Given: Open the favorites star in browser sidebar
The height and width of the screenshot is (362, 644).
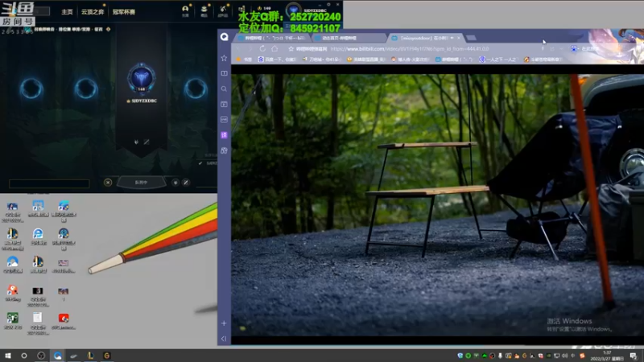Looking at the screenshot, I should 224,58.
